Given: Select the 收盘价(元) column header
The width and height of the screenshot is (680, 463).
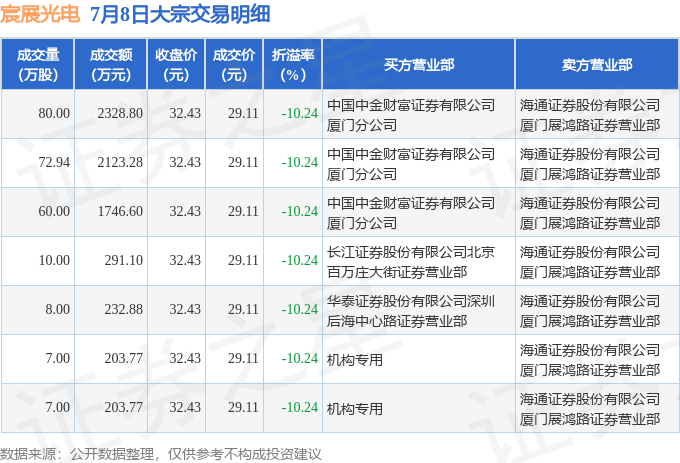Looking at the screenshot, I should (x=176, y=65).
